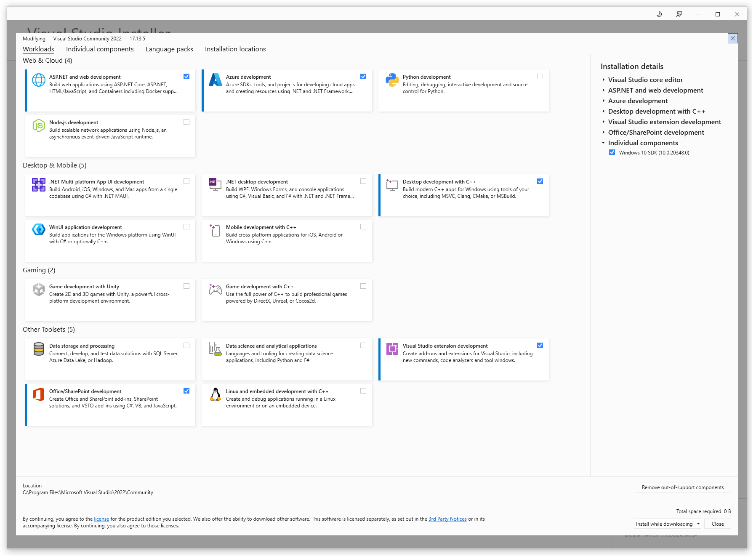Check Linux and embedded development checkbox
756x556 pixels.
[363, 391]
